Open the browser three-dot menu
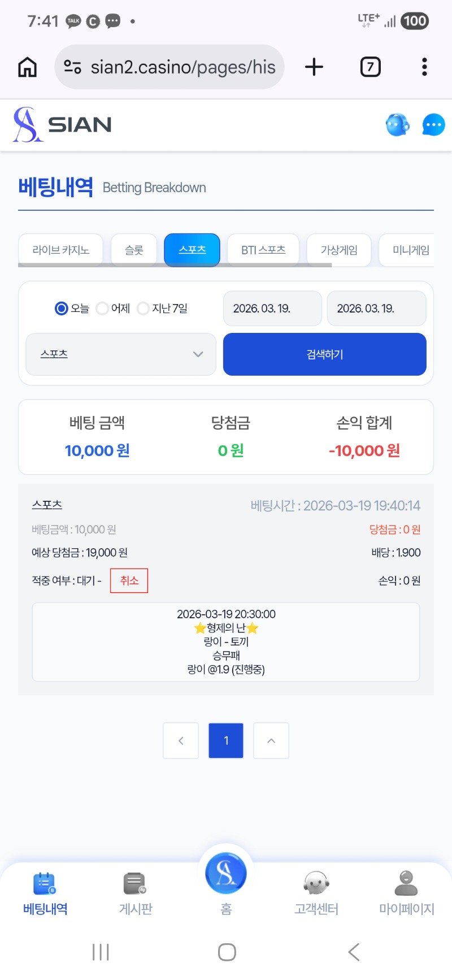The width and height of the screenshot is (452, 980). pos(424,67)
